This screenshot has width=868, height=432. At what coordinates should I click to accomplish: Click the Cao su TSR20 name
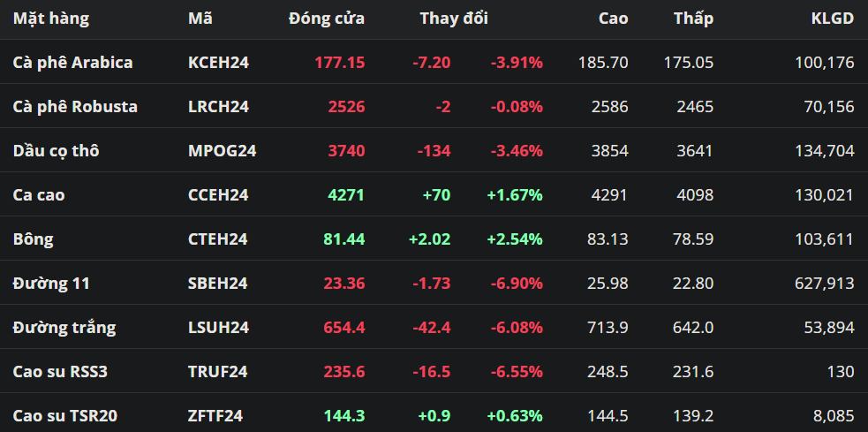pyautogui.click(x=64, y=415)
